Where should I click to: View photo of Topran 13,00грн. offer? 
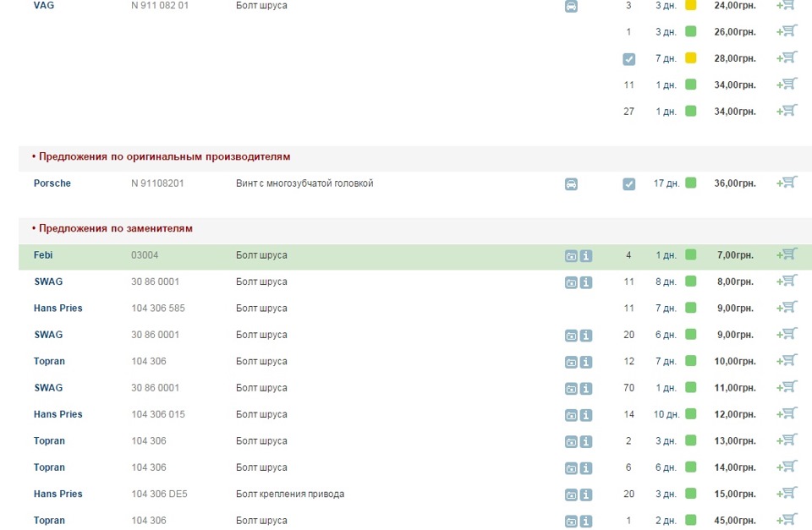(571, 441)
